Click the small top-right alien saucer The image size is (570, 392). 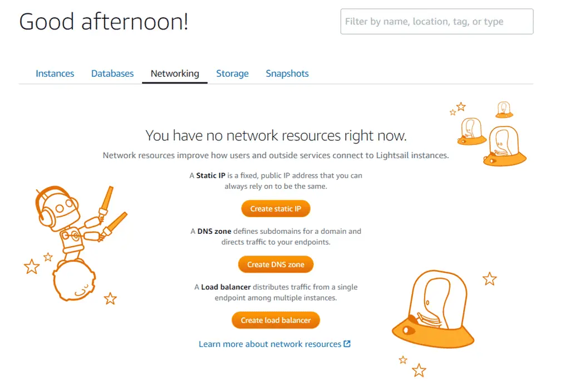pyautogui.click(x=504, y=110)
